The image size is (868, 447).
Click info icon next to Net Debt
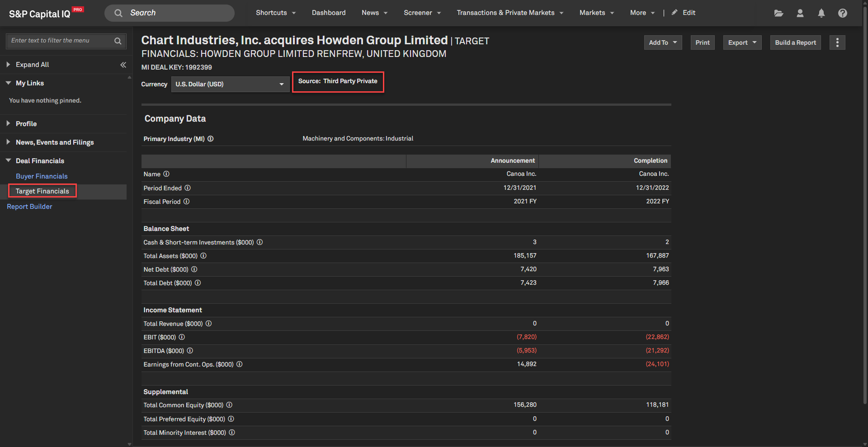pos(194,269)
